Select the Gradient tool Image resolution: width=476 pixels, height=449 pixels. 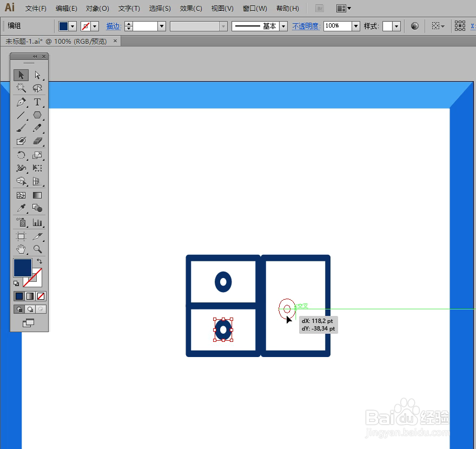tap(37, 195)
